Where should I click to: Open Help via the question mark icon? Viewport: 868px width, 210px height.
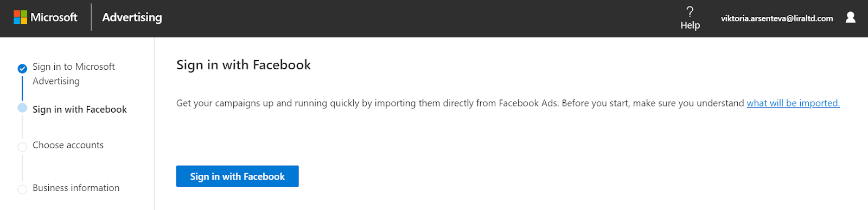pos(690,11)
